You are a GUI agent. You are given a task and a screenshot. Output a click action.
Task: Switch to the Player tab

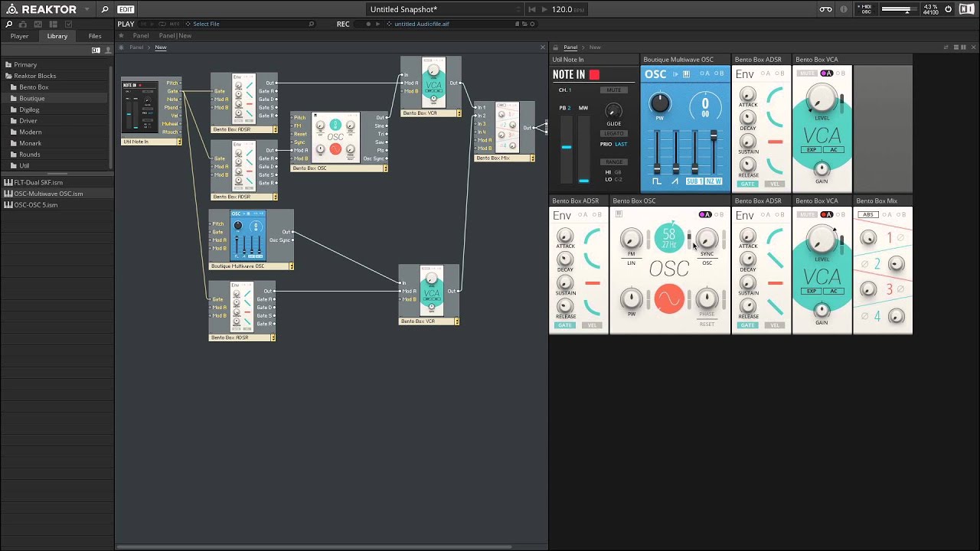pyautogui.click(x=19, y=36)
